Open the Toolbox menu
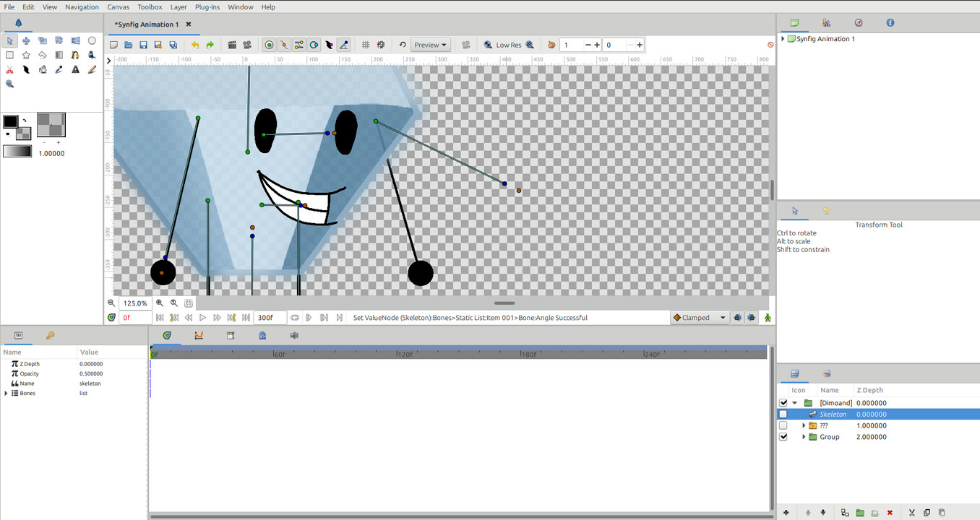The width and height of the screenshot is (980, 520). 150,7
